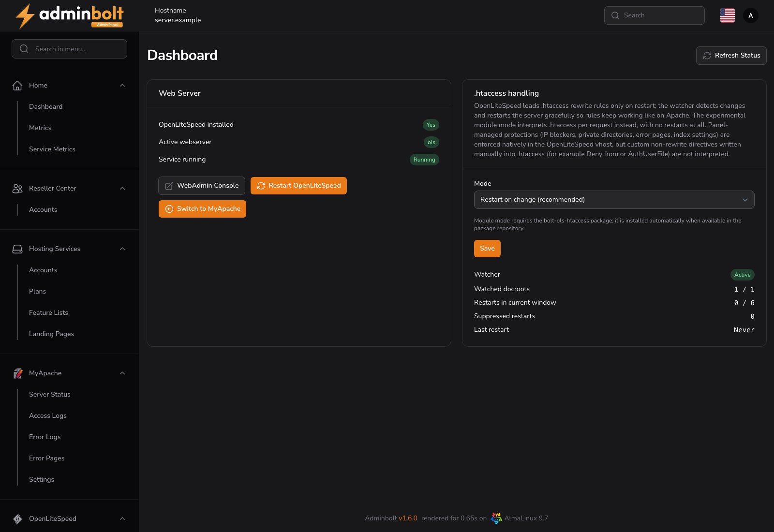Open Service Metrics menu item
The height and width of the screenshot is (532, 774).
pos(52,149)
